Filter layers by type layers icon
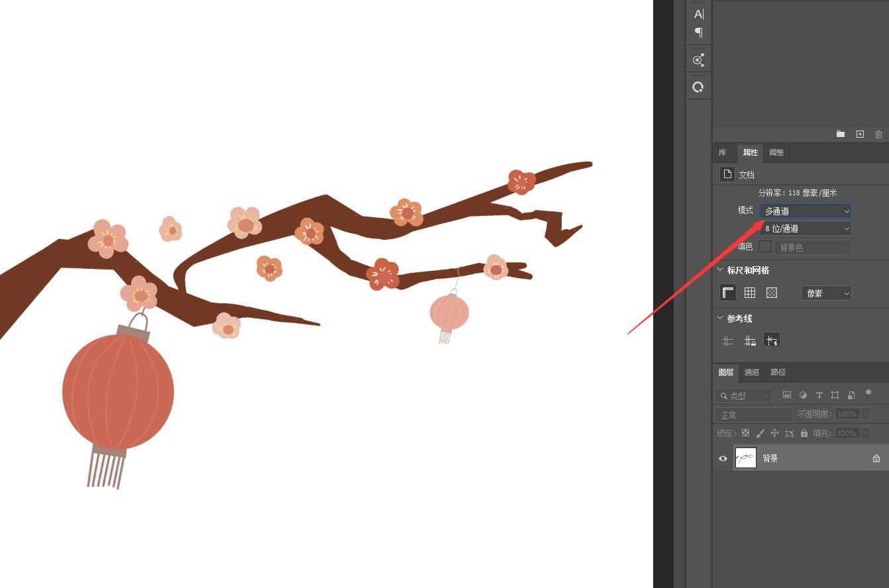The height and width of the screenshot is (588, 889). point(819,395)
